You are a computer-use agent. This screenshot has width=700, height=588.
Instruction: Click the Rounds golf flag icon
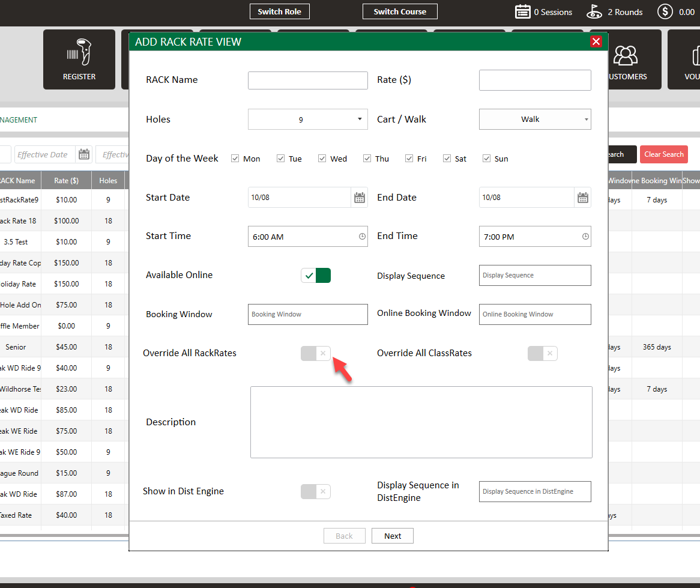(x=594, y=11)
